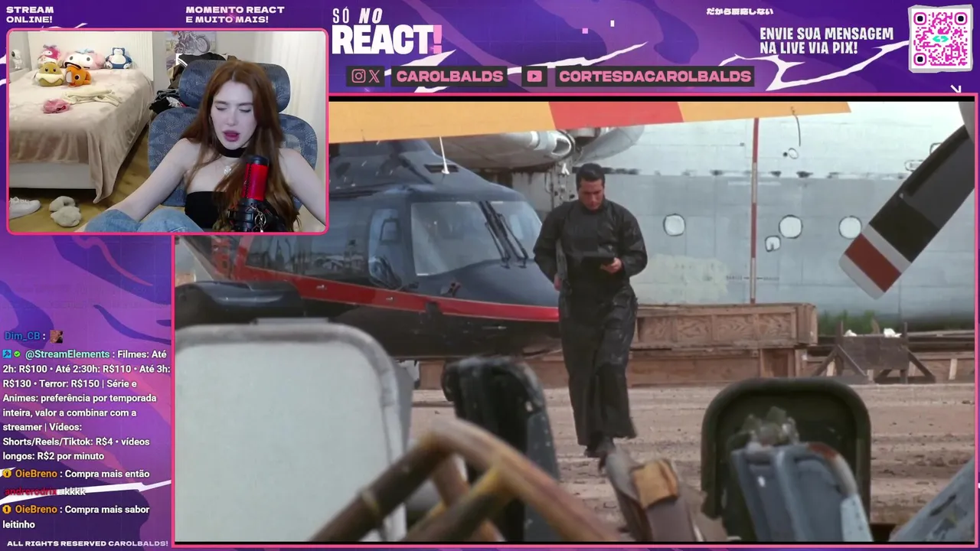Click "ENVIE SUA MENSAGEM NA LIVE VIA PIX!"
This screenshot has height=551, width=980.
pos(826,41)
